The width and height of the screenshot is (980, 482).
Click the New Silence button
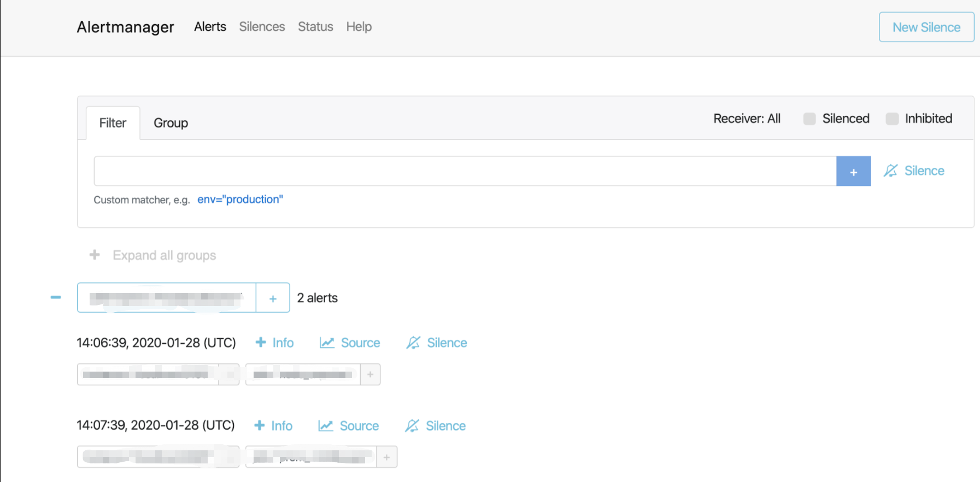tap(926, 27)
